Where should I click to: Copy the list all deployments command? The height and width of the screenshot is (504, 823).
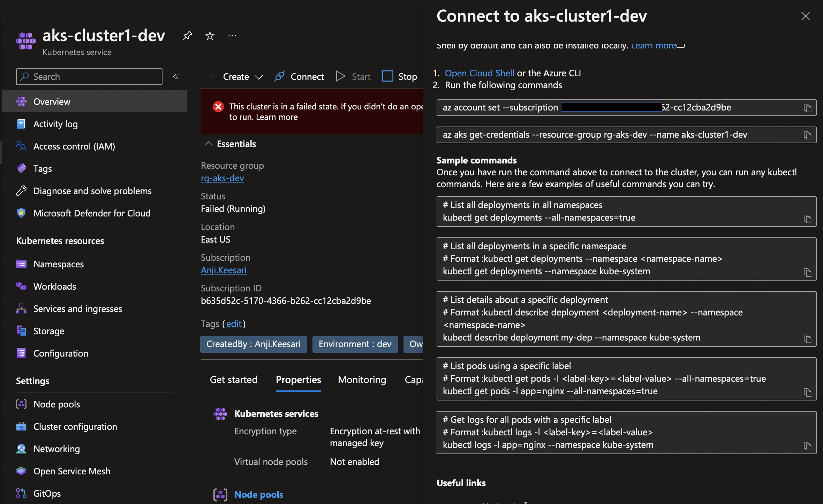click(808, 219)
